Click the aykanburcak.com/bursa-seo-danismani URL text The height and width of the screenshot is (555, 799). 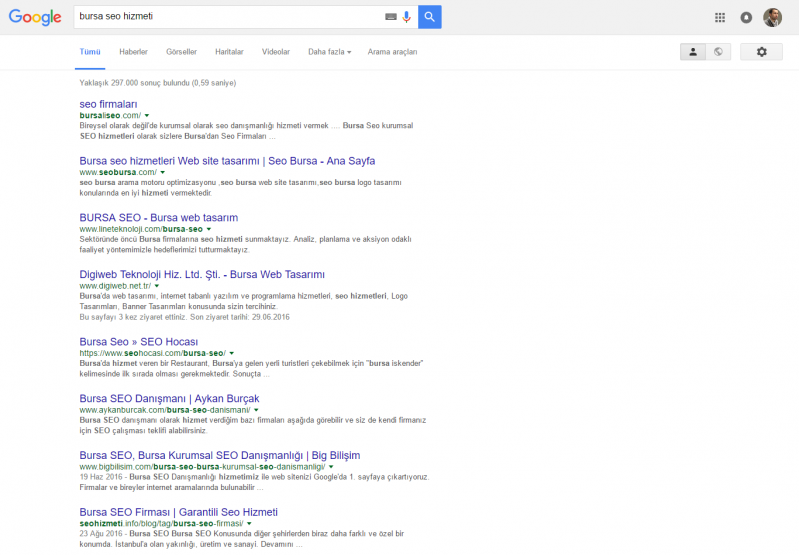(165, 410)
